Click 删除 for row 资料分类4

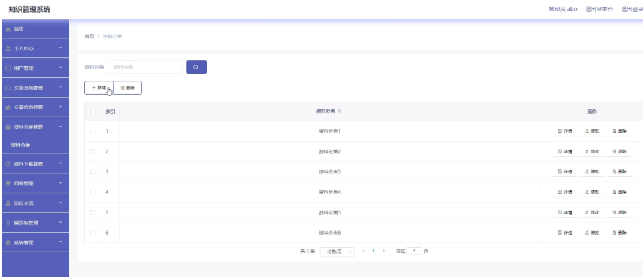pos(619,192)
